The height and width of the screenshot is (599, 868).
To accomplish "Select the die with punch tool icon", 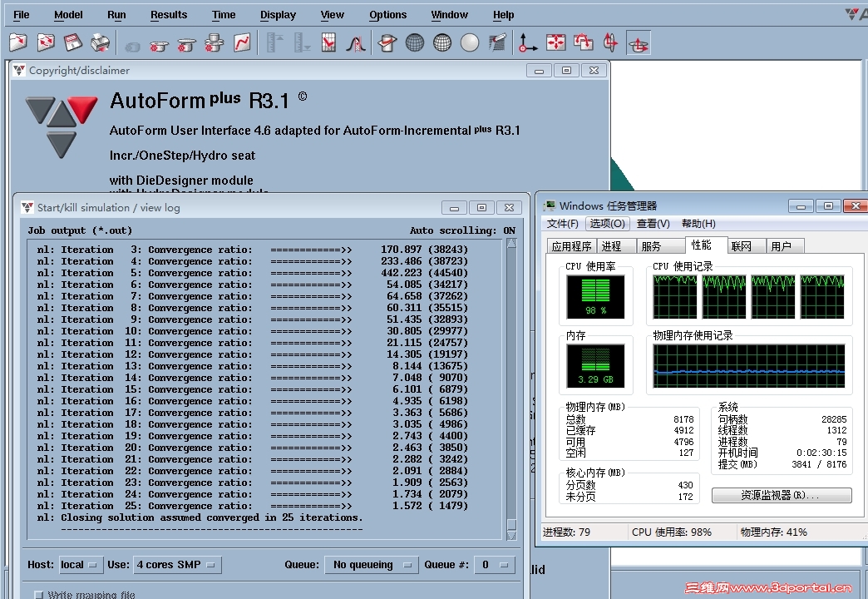I will (186, 44).
